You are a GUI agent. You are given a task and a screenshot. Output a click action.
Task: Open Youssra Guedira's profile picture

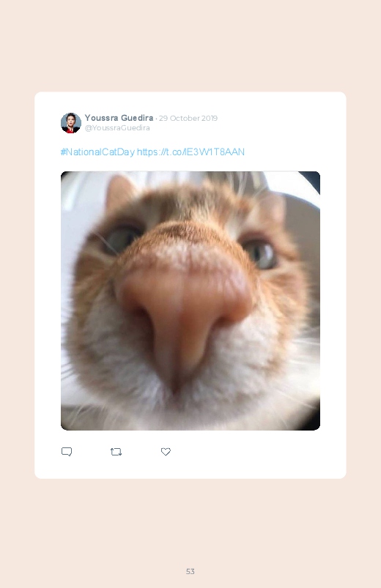[x=71, y=122]
